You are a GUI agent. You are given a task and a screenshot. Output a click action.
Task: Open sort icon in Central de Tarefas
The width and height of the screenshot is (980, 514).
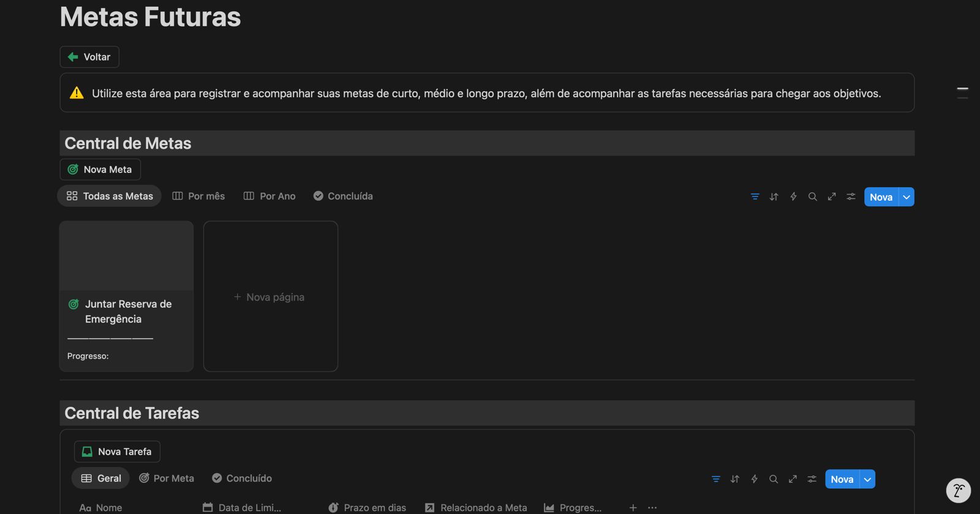coord(735,479)
